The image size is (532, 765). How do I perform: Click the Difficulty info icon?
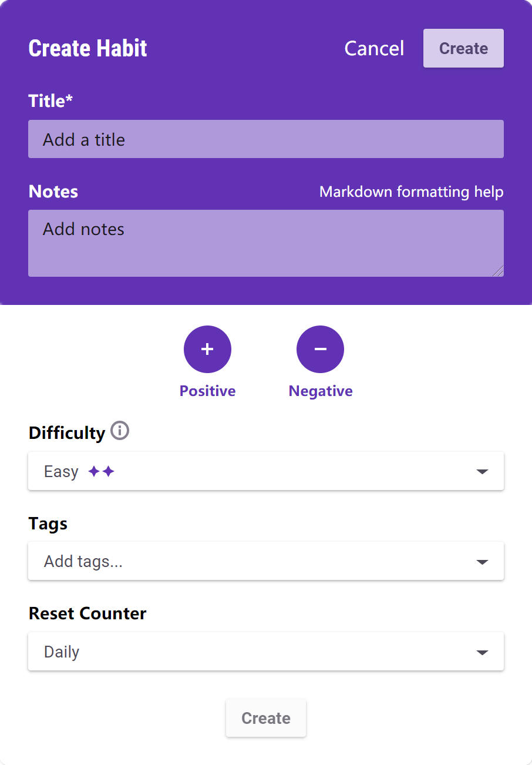(120, 431)
